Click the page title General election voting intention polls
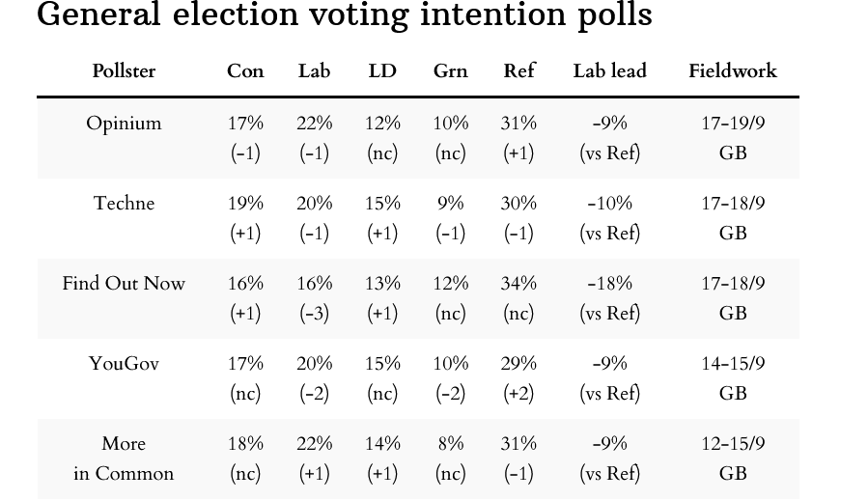868x500 pixels. point(345,15)
